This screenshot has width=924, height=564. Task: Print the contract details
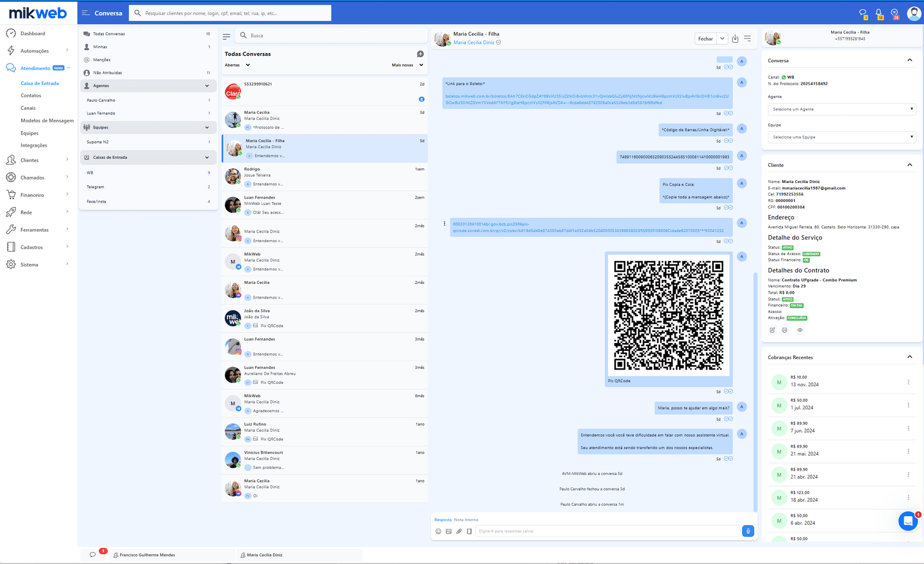pyautogui.click(x=784, y=330)
